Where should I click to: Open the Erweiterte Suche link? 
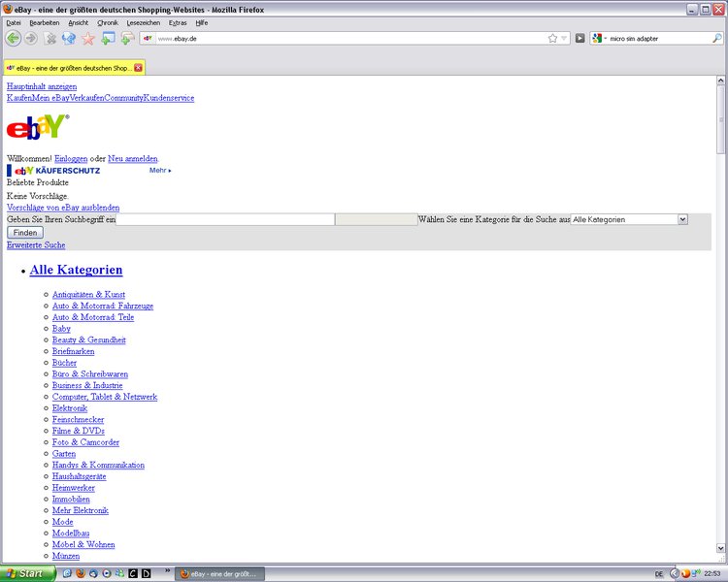pos(36,245)
